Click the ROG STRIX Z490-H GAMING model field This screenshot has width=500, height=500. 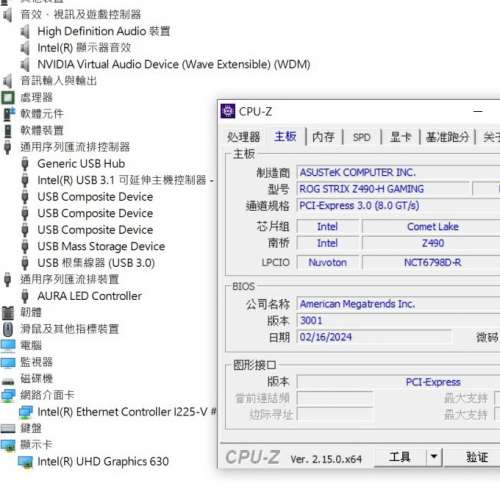[383, 189]
